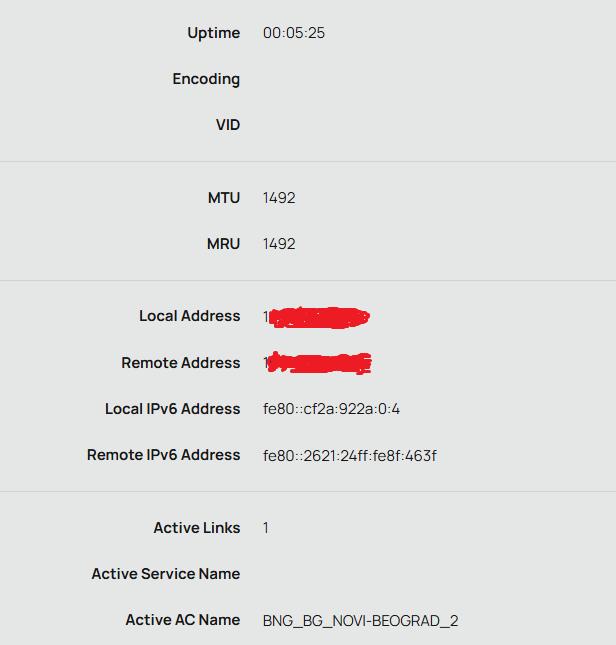The width and height of the screenshot is (616, 645).
Task: Click the VID field label
Action: coord(228,125)
